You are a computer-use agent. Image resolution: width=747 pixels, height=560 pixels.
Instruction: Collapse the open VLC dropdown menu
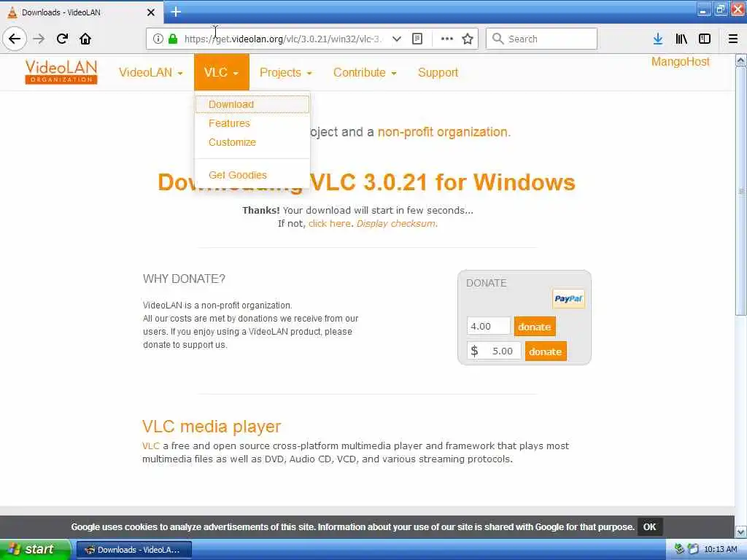222,72
